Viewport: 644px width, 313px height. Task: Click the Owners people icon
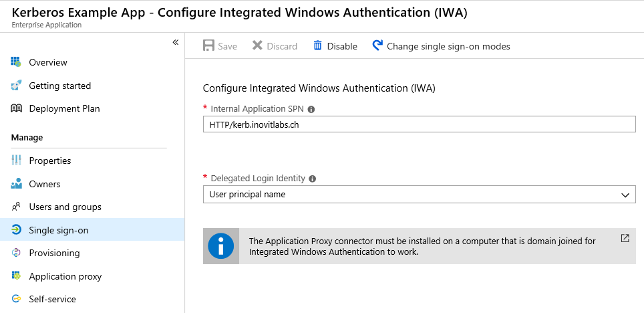pyautogui.click(x=16, y=183)
